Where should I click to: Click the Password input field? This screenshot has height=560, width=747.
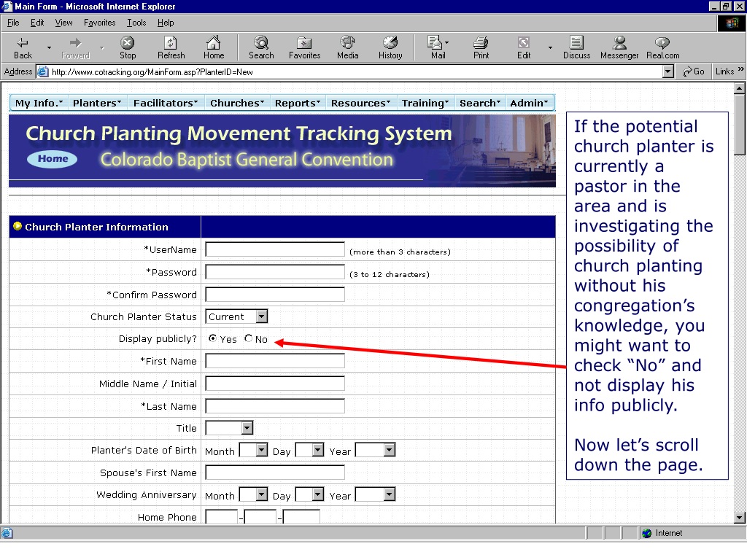275,272
